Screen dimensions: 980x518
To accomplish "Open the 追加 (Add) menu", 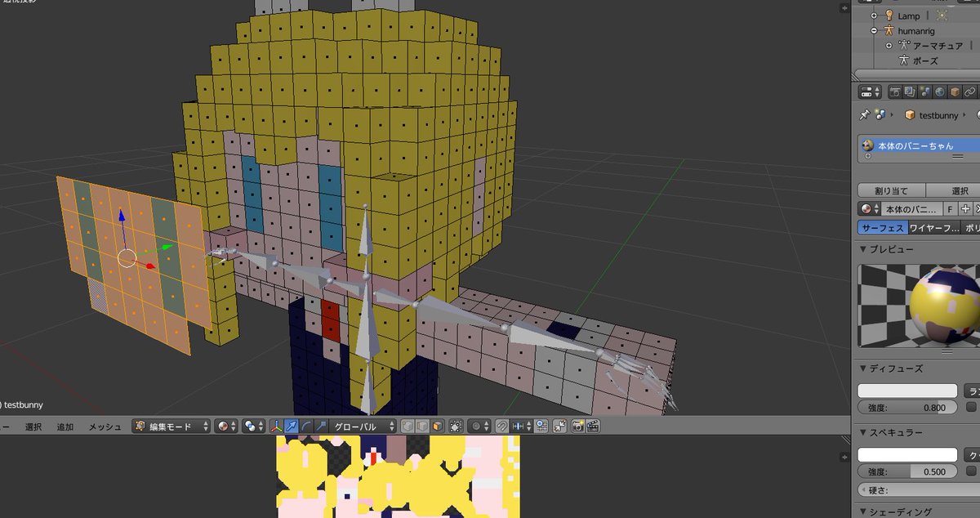I will point(65,426).
